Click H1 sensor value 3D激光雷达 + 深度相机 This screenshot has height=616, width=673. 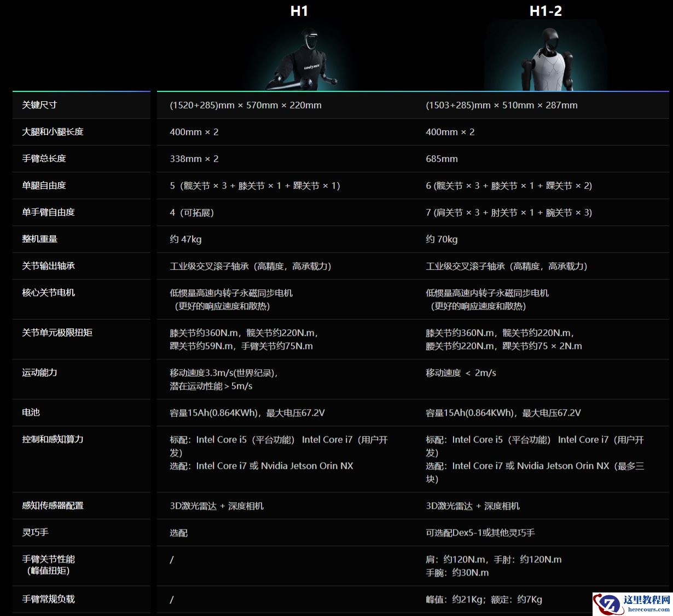(217, 505)
